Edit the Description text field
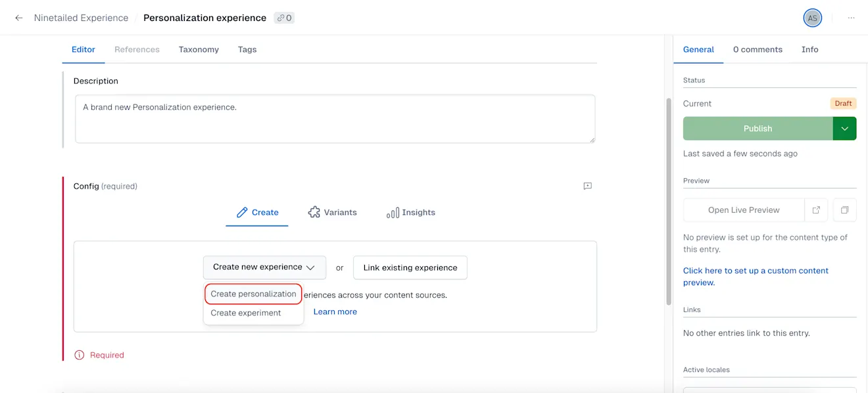 (x=334, y=118)
